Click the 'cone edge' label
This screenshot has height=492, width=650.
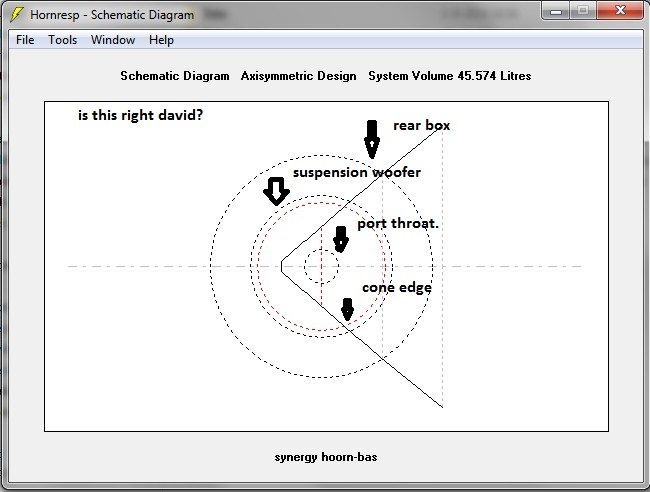pyautogui.click(x=397, y=287)
